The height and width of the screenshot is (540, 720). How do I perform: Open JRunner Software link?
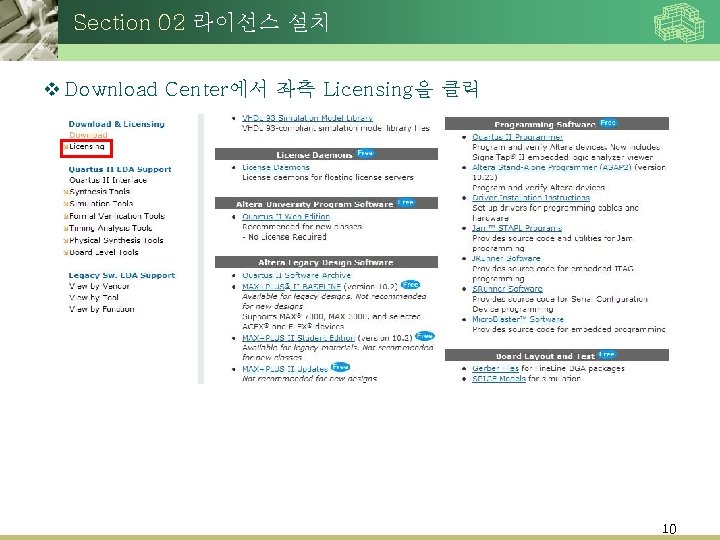(x=506, y=258)
